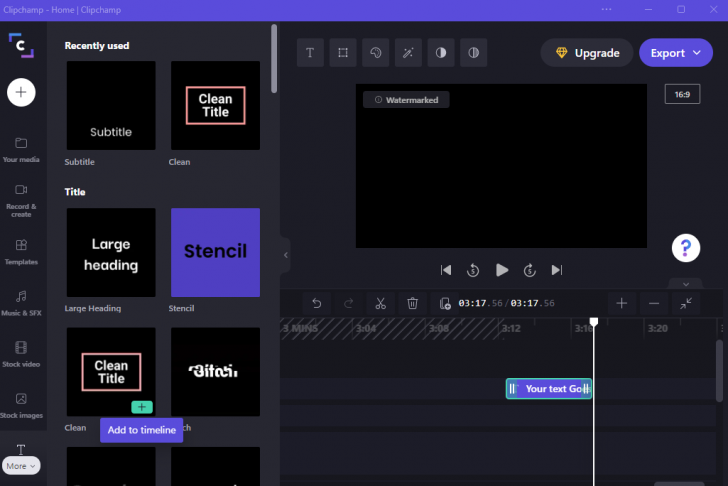Open the Fade half-circle tool
Screen dimensions: 728x486
point(474,53)
